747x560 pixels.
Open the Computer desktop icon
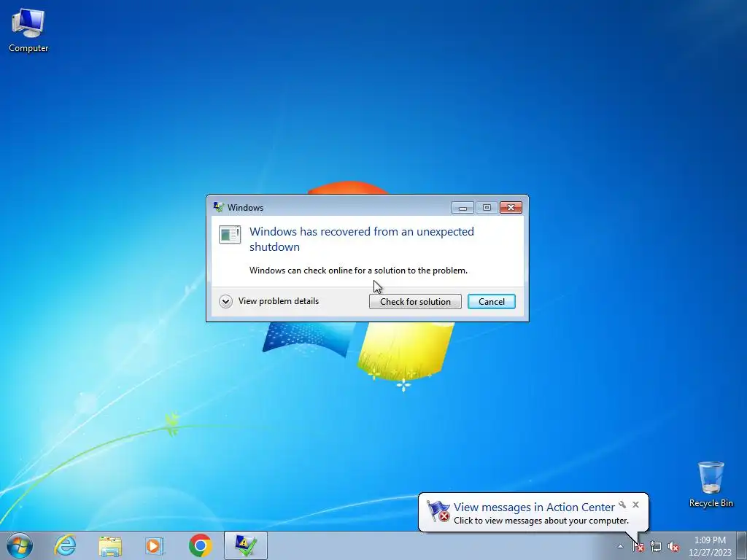[x=28, y=31]
